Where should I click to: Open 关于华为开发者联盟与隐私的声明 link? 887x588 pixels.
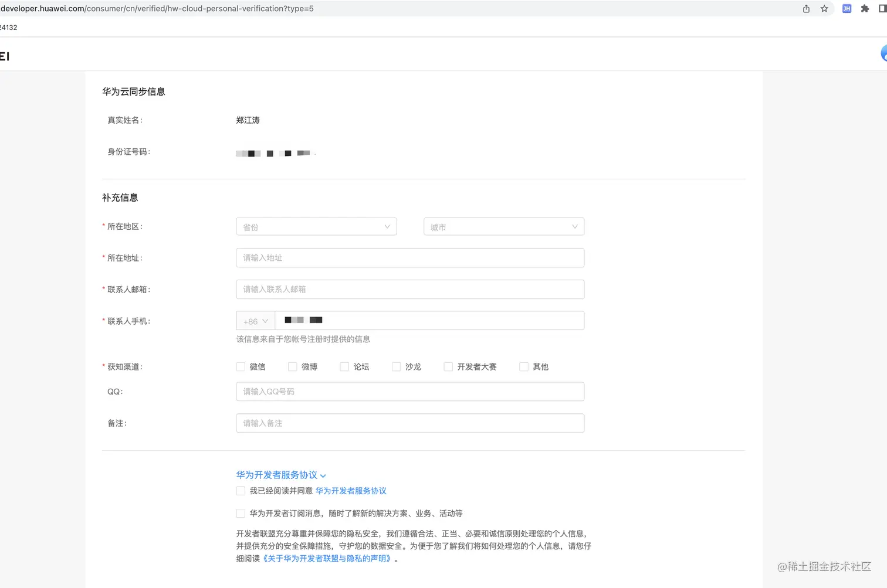(x=326, y=559)
